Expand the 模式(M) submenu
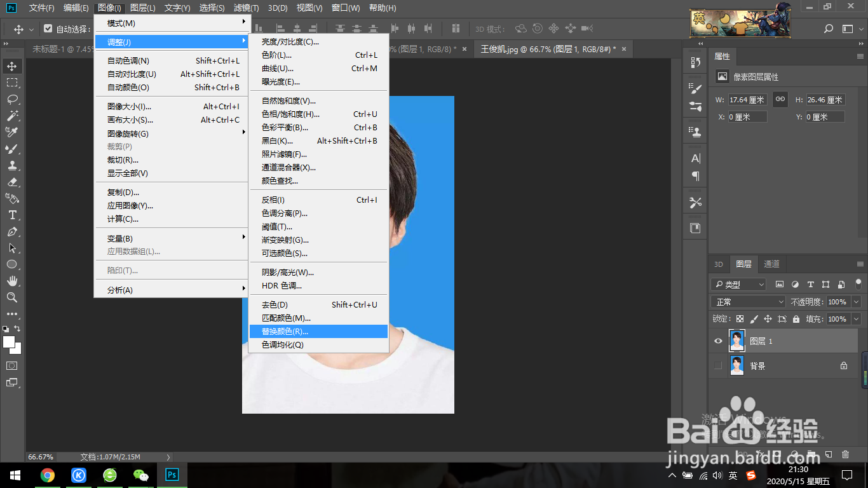Viewport: 868px width, 488px height. click(171, 23)
